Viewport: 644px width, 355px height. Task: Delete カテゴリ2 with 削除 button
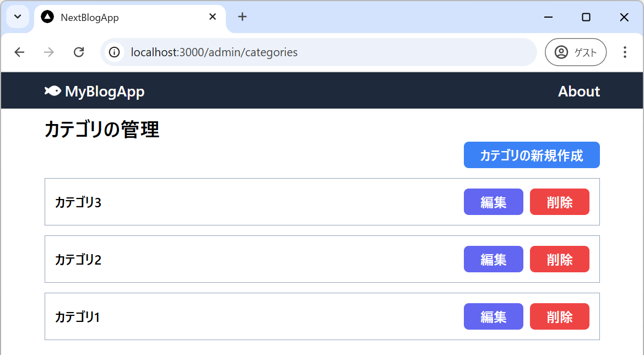pos(559,260)
